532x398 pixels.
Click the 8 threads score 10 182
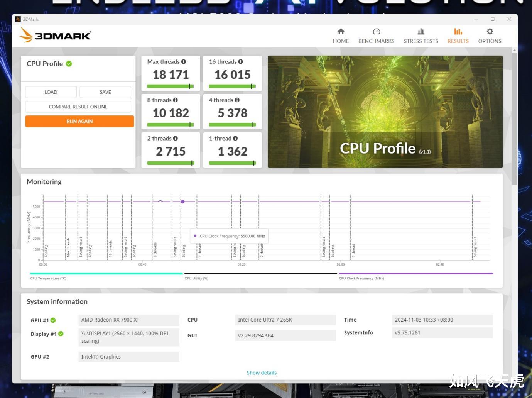coord(171,113)
